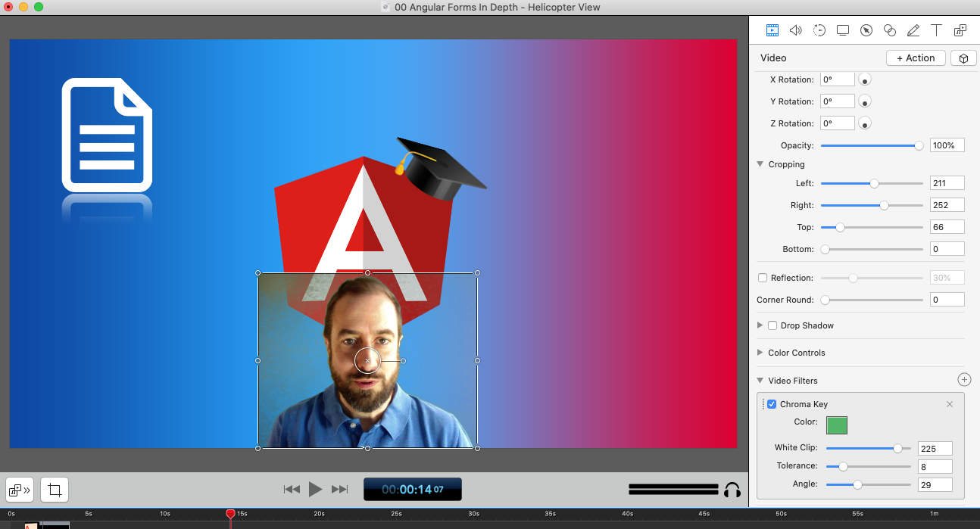Image resolution: width=980 pixels, height=529 pixels.
Task: Click the graduation cap on the canvas
Action: (440, 167)
